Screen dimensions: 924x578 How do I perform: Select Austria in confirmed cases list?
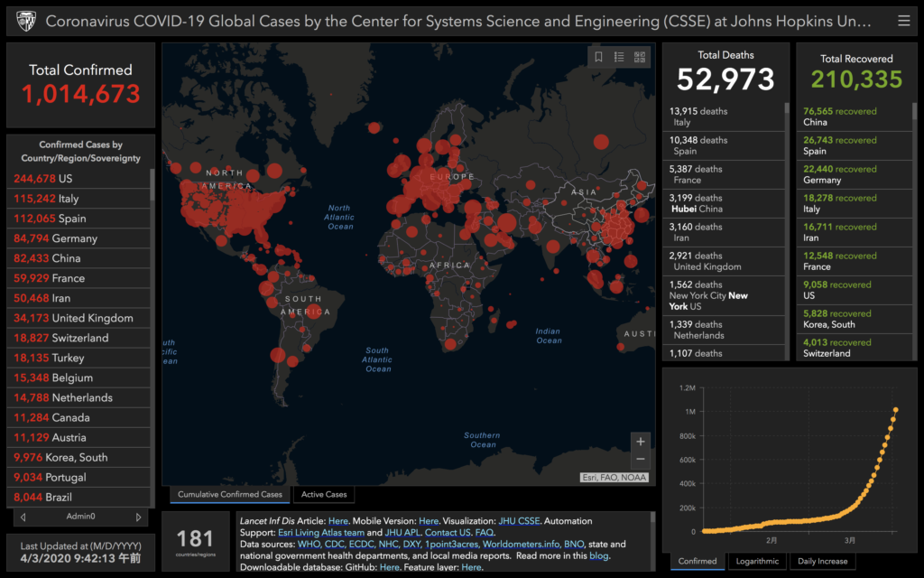[79, 438]
